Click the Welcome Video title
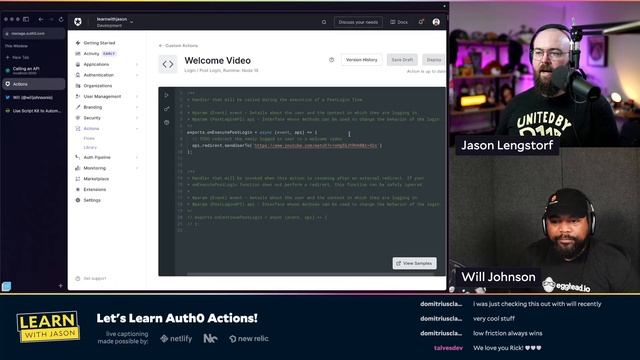 (218, 60)
